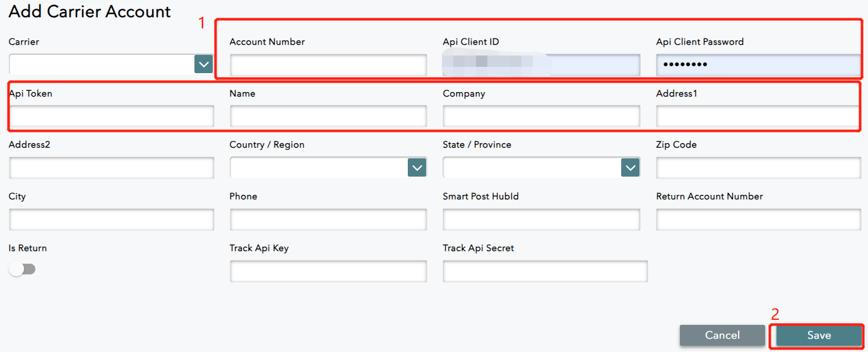The image size is (868, 352).
Task: Click the Company text field
Action: pos(541,117)
